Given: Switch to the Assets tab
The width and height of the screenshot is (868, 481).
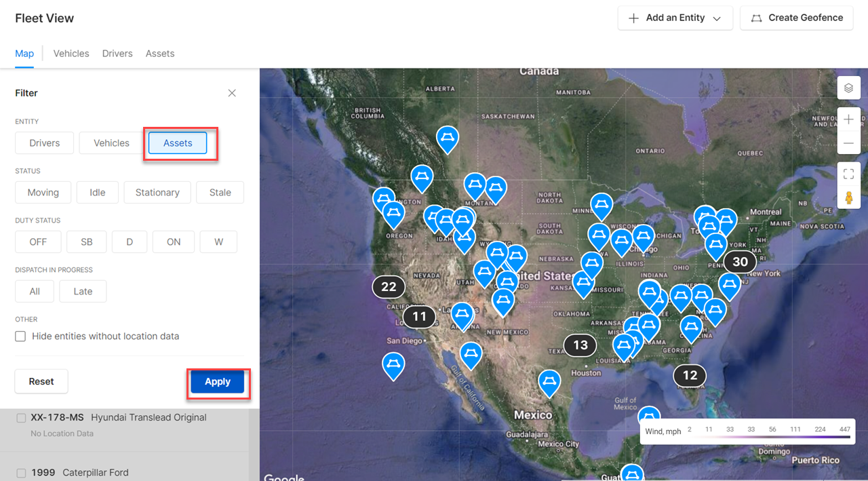Looking at the screenshot, I should pyautogui.click(x=160, y=54).
